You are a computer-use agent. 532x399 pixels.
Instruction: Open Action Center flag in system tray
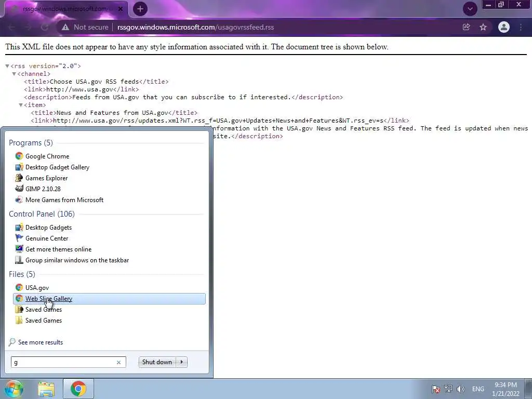[x=436, y=389]
